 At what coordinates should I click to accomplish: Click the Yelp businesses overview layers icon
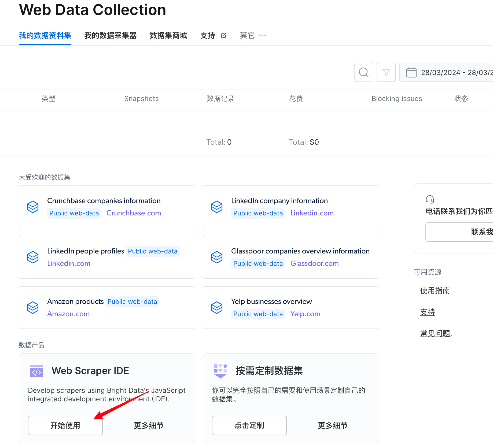(x=217, y=308)
